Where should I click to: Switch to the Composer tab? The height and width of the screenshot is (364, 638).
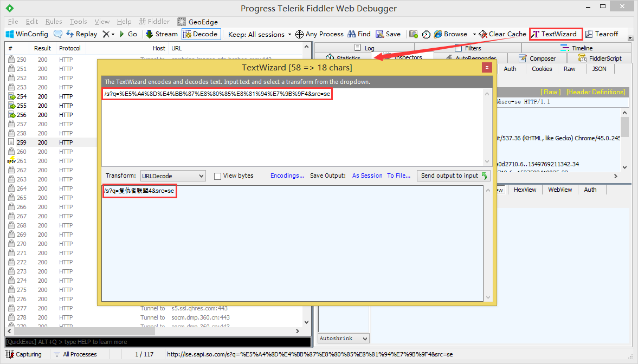click(x=537, y=58)
